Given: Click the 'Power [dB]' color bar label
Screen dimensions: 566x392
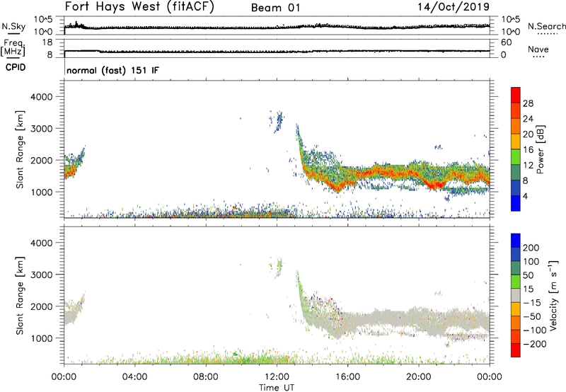Looking at the screenshot, I should (540, 149).
